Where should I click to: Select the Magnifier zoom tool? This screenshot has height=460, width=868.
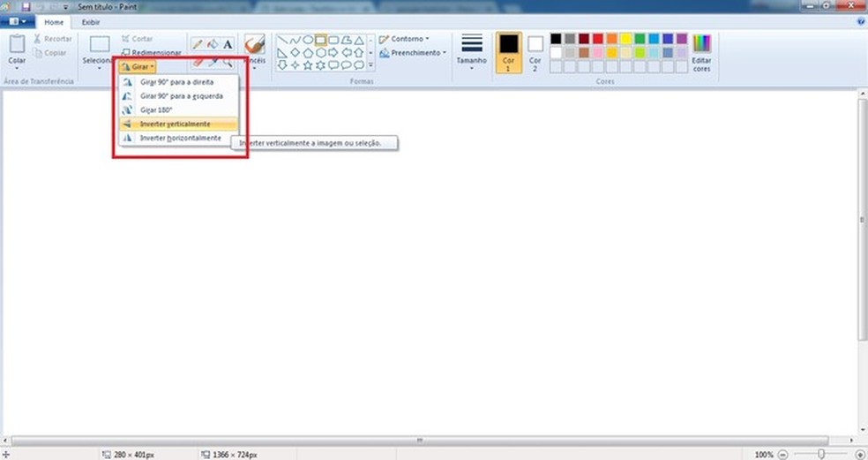point(228,62)
